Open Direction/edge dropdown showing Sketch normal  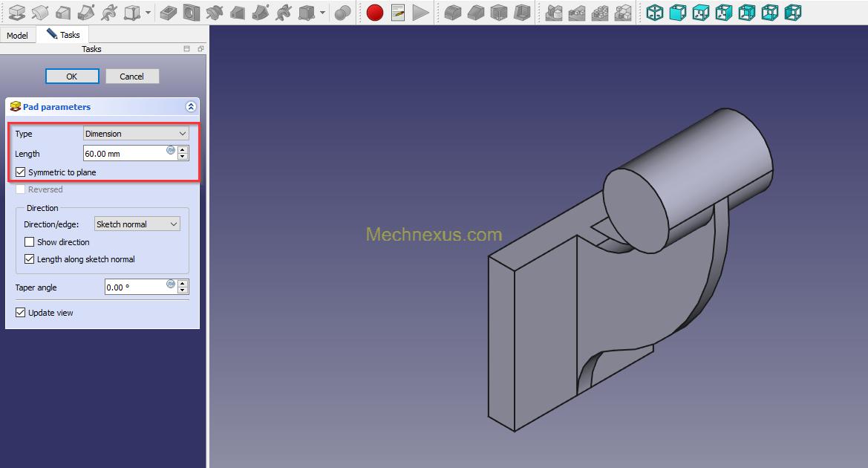pos(137,224)
